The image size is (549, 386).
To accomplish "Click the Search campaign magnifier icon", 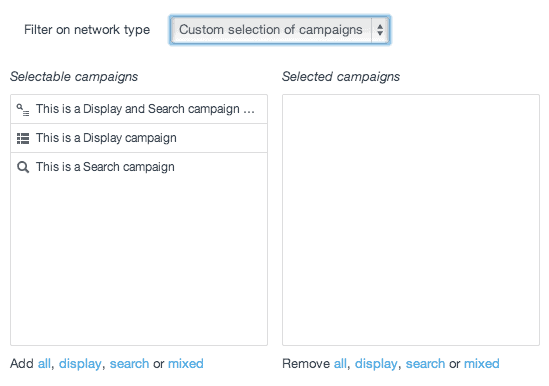I will [23, 167].
